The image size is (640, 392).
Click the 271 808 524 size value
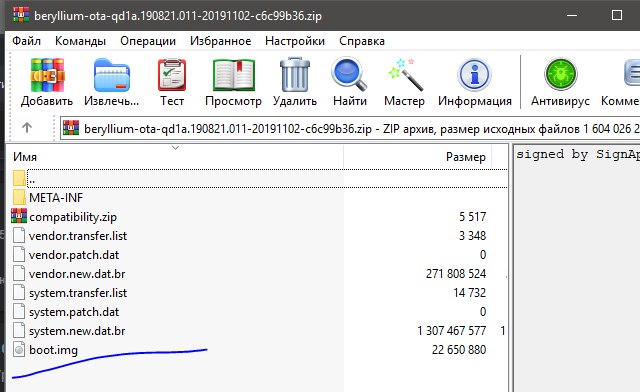456,274
